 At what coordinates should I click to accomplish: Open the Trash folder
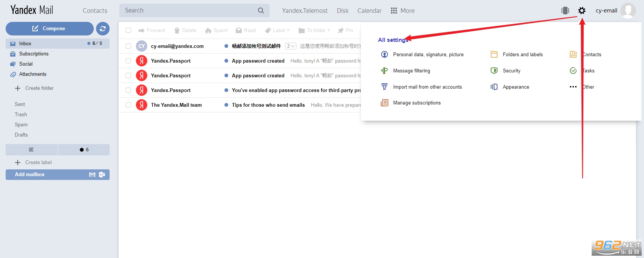tap(21, 114)
